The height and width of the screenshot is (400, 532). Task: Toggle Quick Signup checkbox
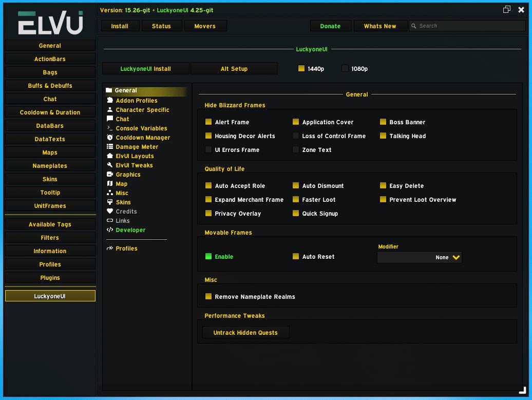[x=296, y=214]
